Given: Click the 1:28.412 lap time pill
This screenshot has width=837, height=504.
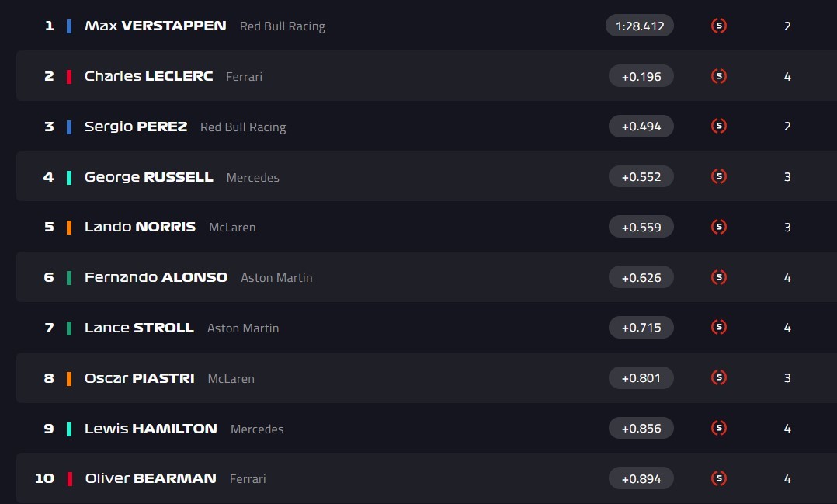Looking at the screenshot, I should (640, 26).
